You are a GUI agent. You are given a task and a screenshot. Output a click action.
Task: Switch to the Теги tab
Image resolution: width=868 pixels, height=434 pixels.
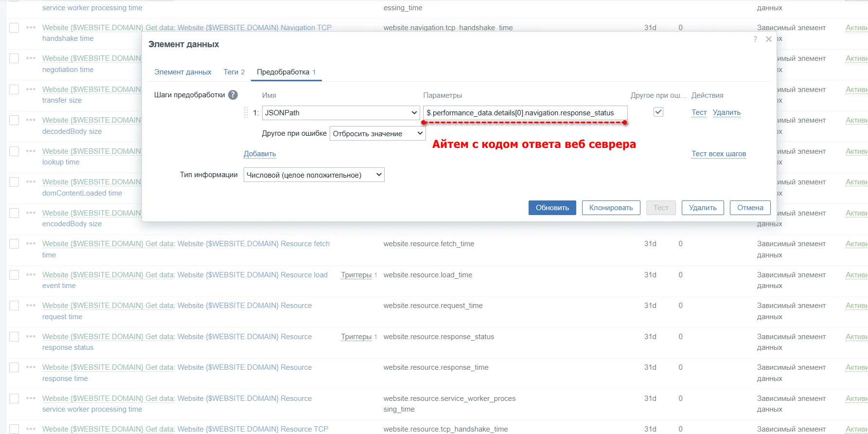tap(234, 72)
